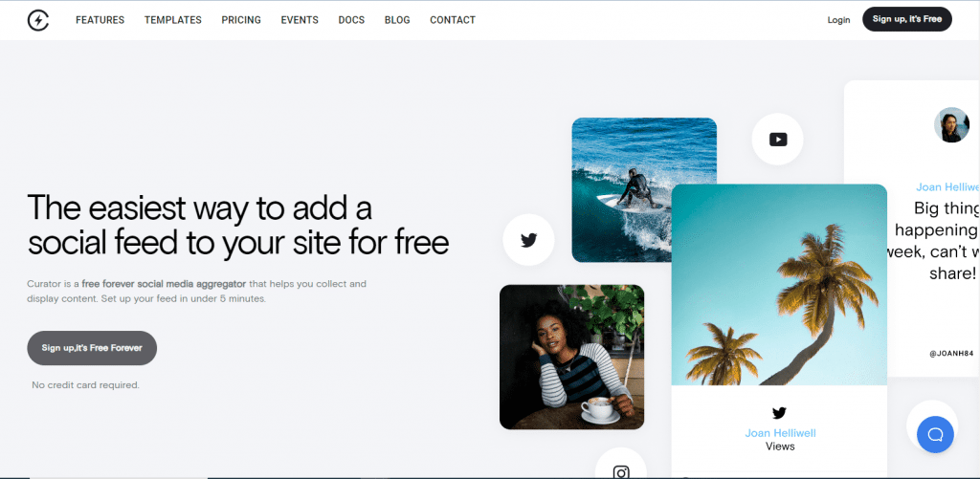Click the Login link

(838, 20)
